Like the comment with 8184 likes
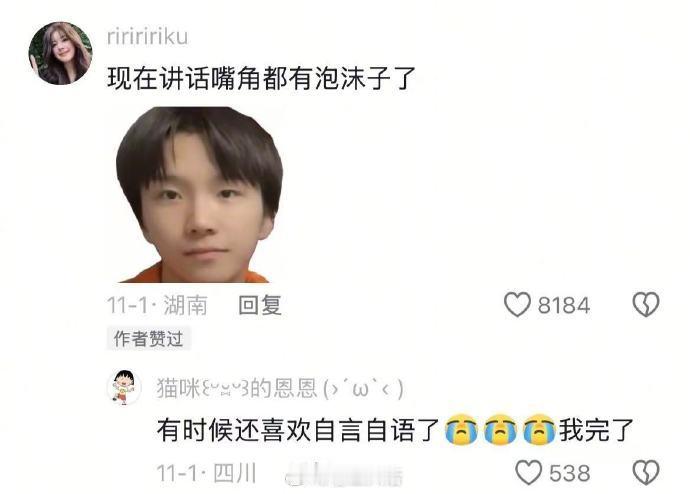Screen dimensions: 690x494 518,304
